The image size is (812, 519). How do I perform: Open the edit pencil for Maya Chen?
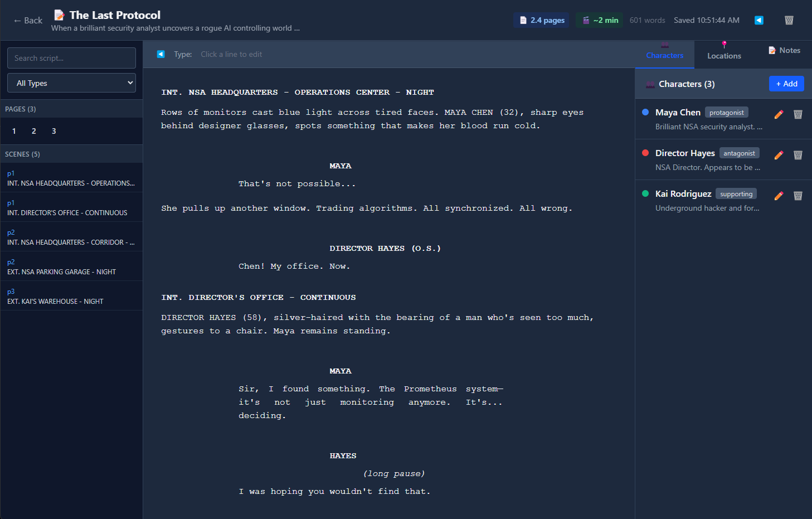[778, 114]
